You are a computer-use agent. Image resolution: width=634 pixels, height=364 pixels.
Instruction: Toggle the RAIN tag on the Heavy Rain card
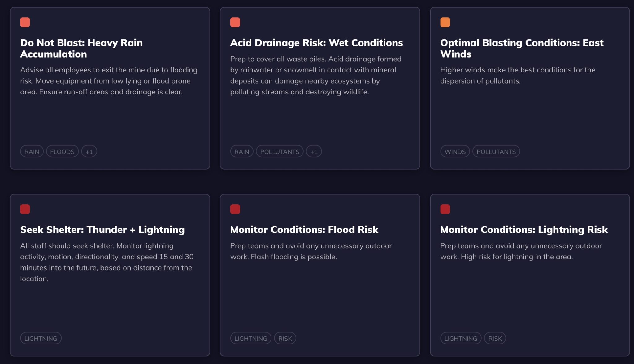pyautogui.click(x=32, y=151)
